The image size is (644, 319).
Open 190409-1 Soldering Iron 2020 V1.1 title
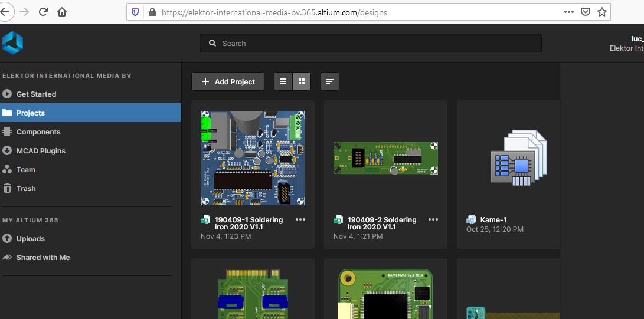pos(249,223)
